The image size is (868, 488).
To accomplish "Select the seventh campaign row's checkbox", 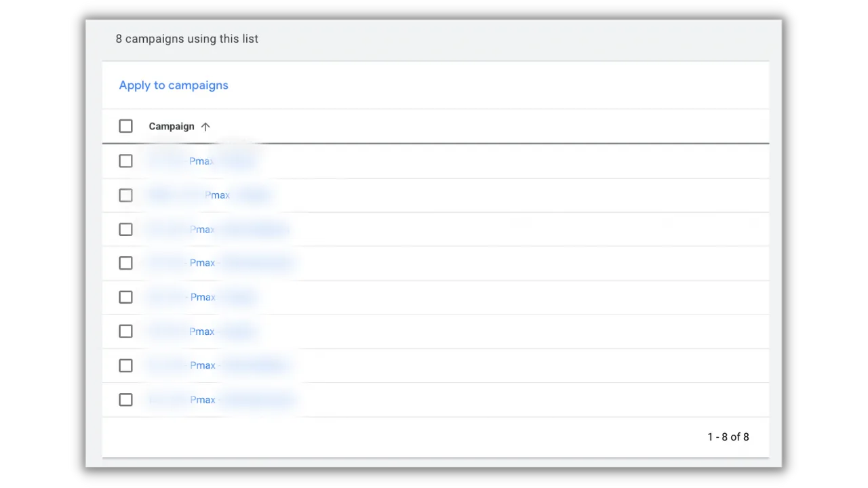I will pos(125,365).
